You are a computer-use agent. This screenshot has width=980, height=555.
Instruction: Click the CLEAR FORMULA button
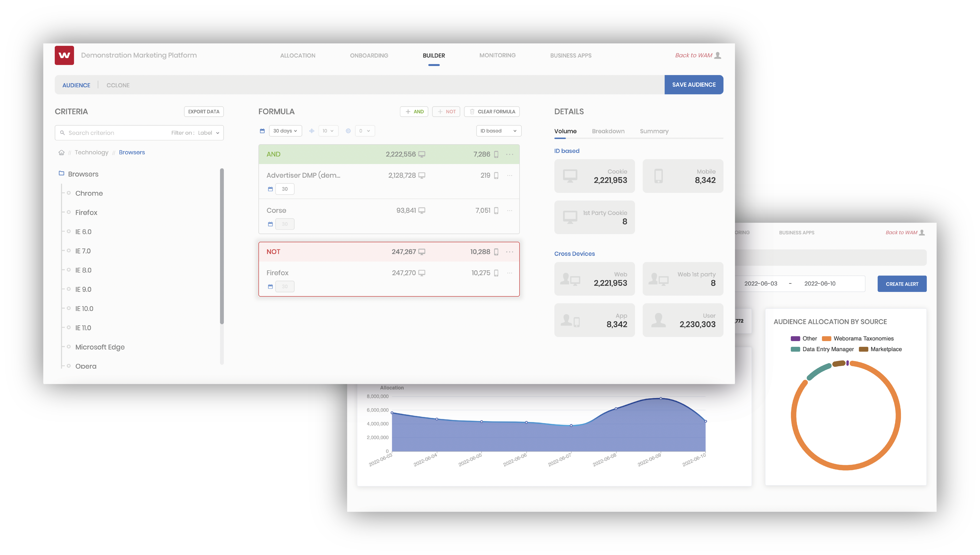(x=492, y=112)
